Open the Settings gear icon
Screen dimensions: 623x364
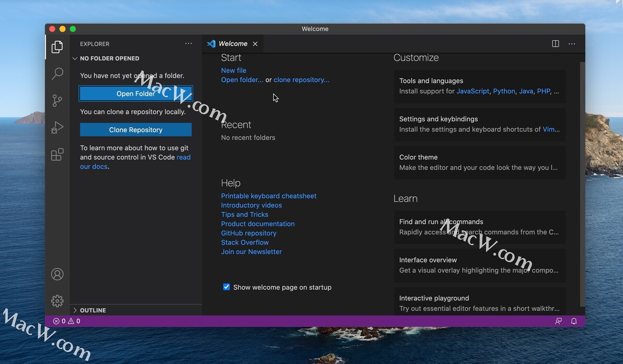pyautogui.click(x=58, y=301)
